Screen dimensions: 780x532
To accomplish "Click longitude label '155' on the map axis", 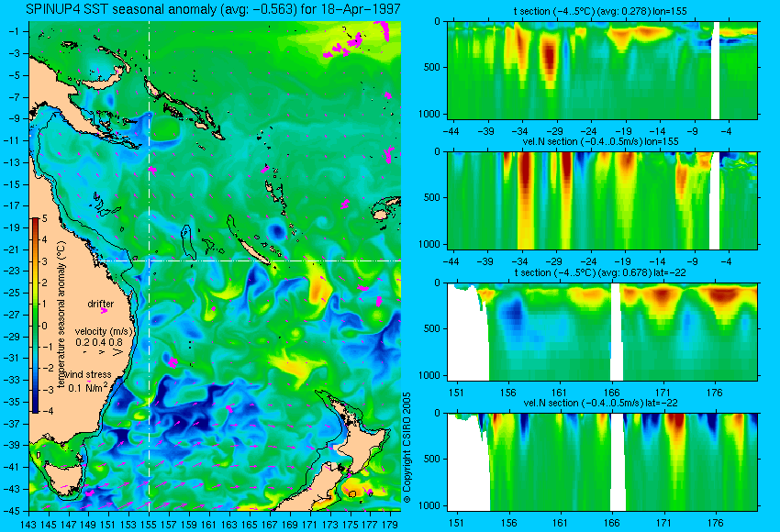I will pyautogui.click(x=149, y=524).
